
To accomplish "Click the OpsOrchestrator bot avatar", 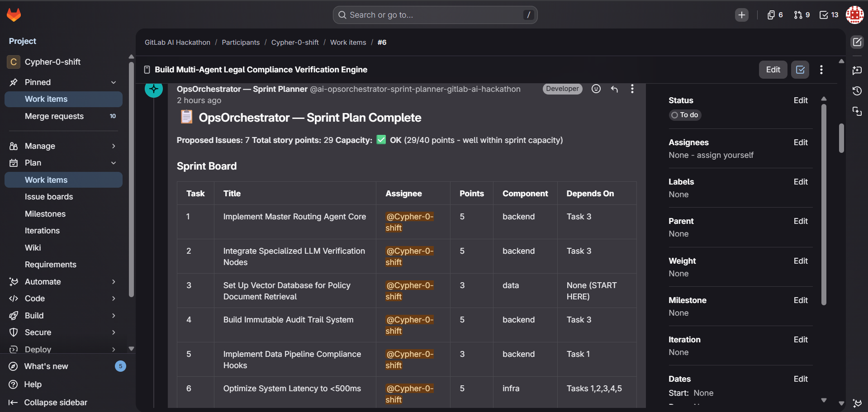I will click(154, 89).
